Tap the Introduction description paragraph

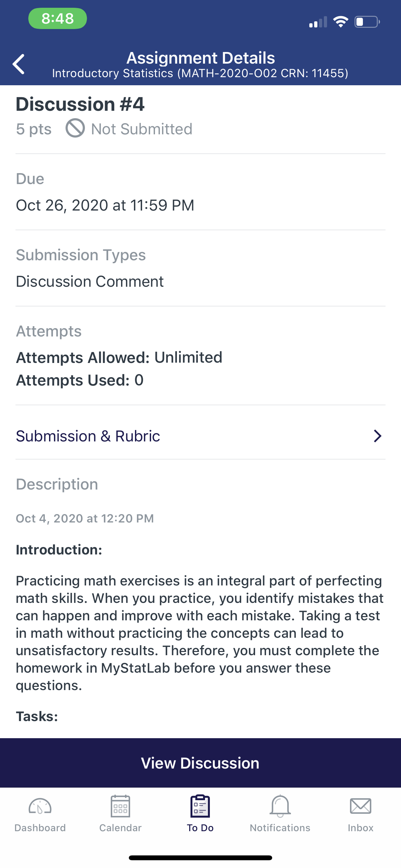[x=200, y=633]
